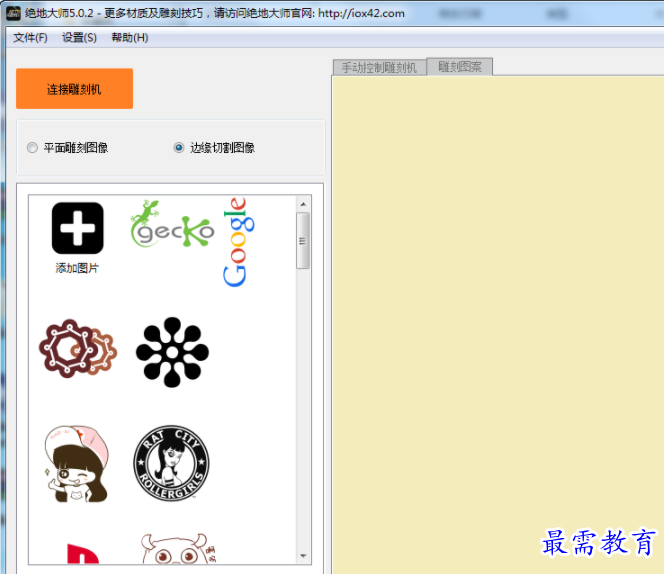Click the 添加图片 label text

tap(77, 268)
